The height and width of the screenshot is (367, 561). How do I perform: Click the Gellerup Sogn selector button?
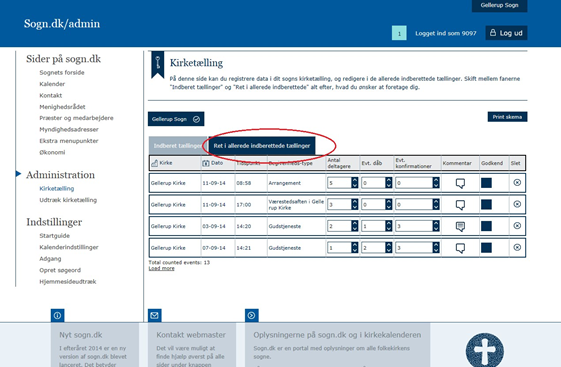tap(176, 119)
